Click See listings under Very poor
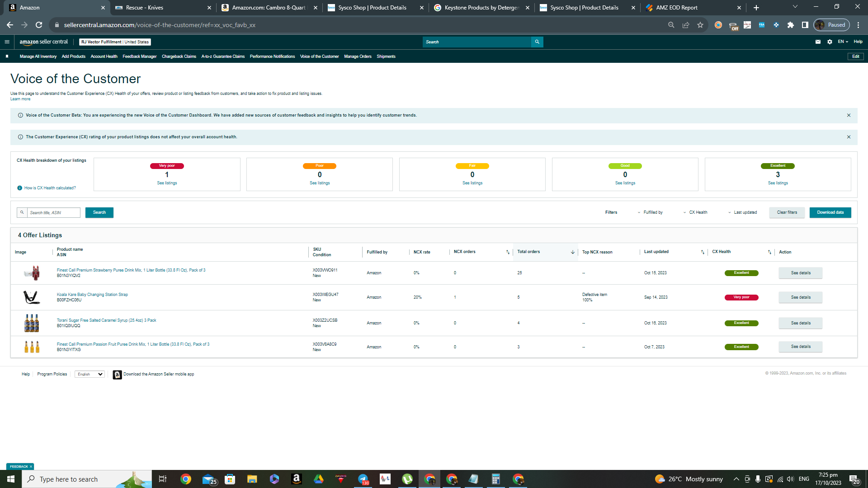Image resolution: width=868 pixels, height=488 pixels. click(167, 183)
